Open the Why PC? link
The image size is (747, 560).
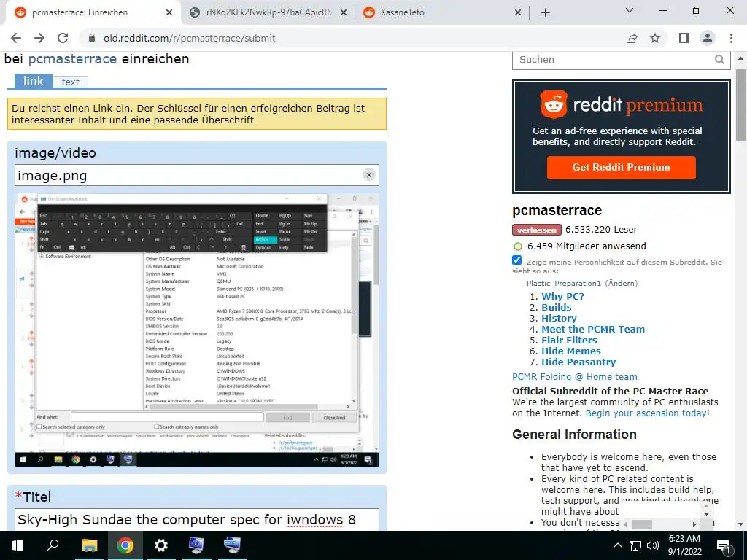[x=562, y=296]
